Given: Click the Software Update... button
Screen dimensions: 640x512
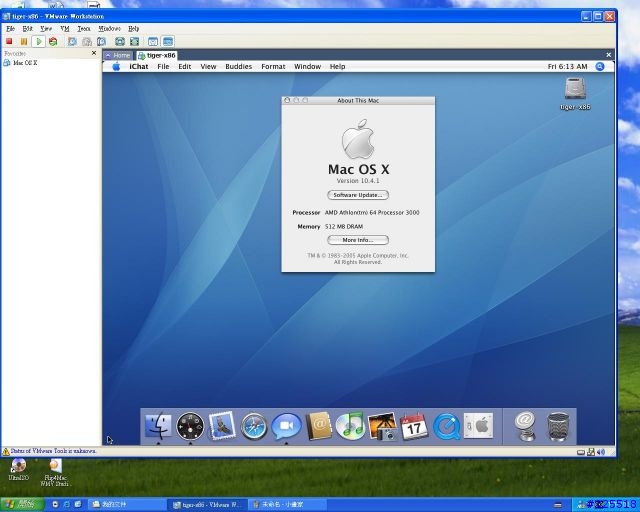Looking at the screenshot, I should [358, 195].
